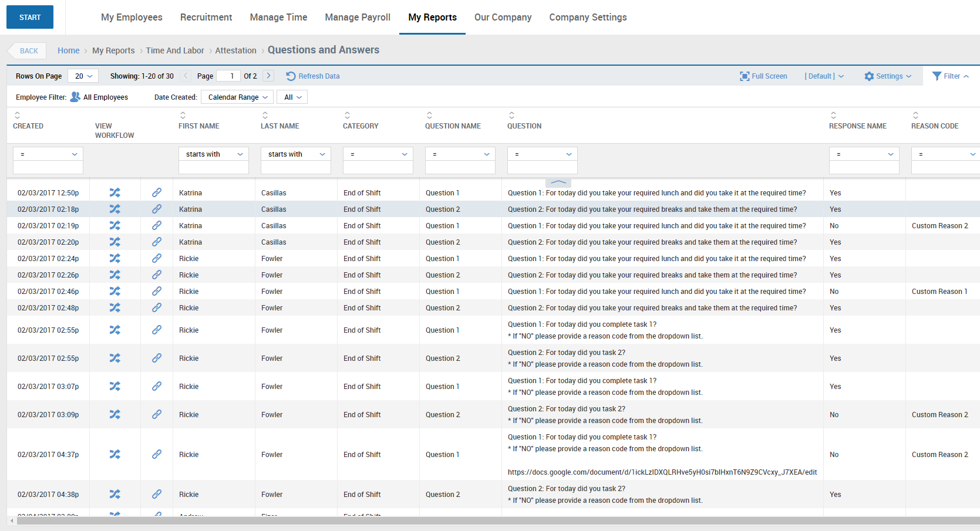Viewport: 980px width, 531px height.
Task: Open the Calendar Range dropdown
Action: point(237,97)
